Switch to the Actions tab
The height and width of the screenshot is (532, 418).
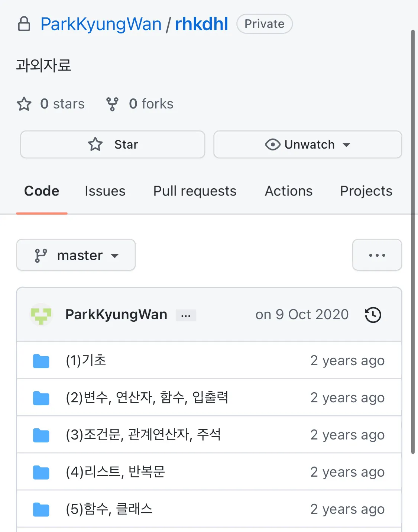(x=288, y=191)
